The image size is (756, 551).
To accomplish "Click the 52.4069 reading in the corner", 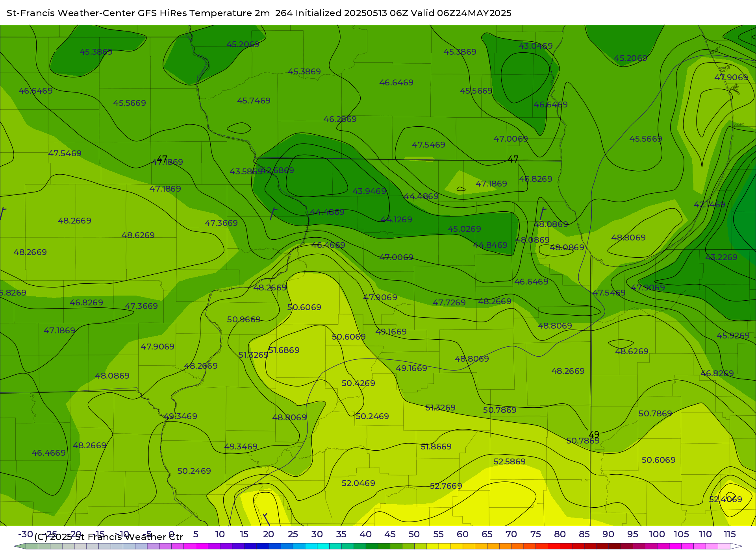I will point(725,499).
